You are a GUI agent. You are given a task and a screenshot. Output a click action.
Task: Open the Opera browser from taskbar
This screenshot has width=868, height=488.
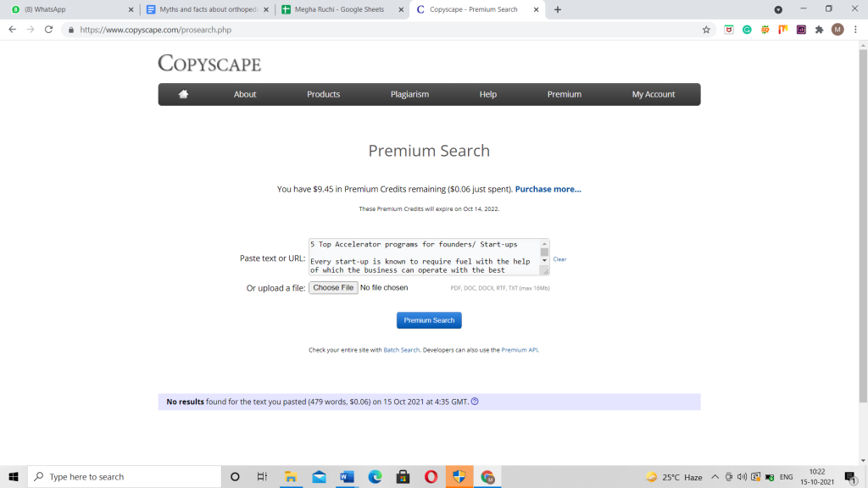click(x=431, y=477)
